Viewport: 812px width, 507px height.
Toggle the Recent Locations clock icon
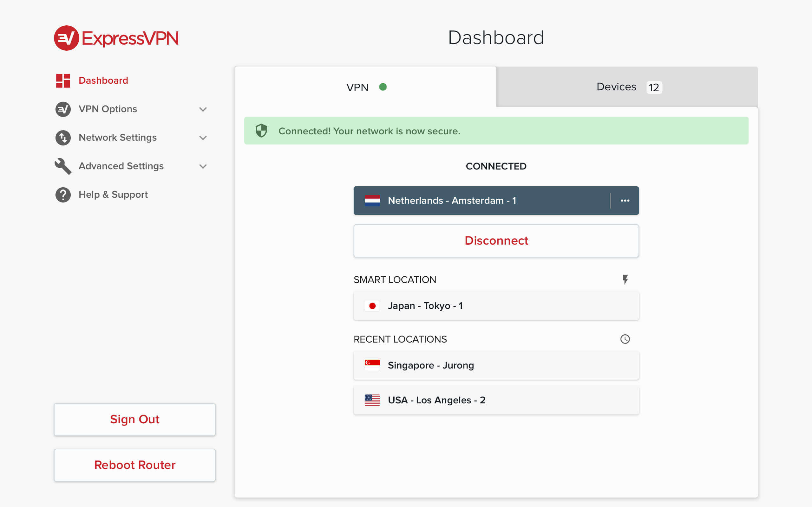625,339
